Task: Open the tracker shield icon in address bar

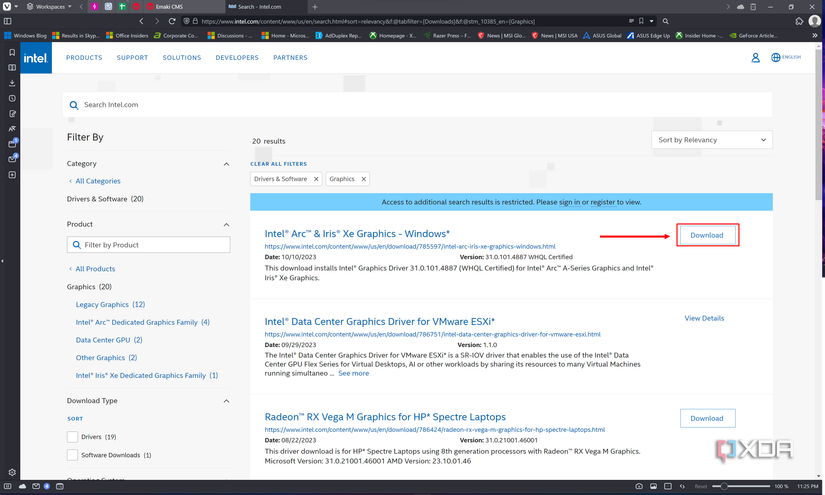Action: coord(186,21)
